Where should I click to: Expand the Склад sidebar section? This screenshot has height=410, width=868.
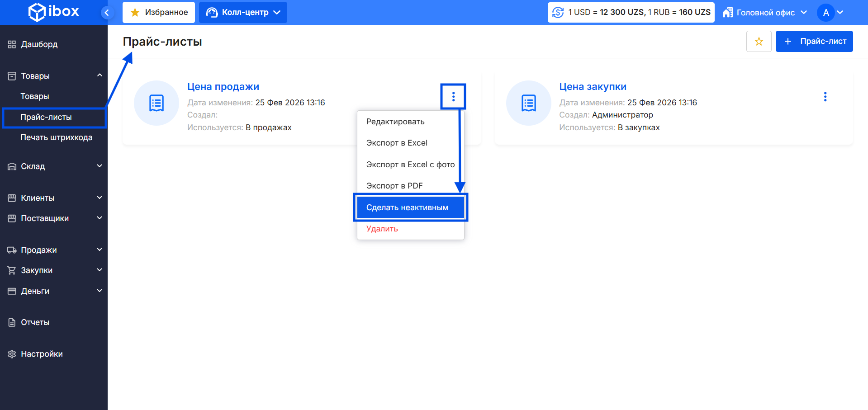tap(53, 166)
